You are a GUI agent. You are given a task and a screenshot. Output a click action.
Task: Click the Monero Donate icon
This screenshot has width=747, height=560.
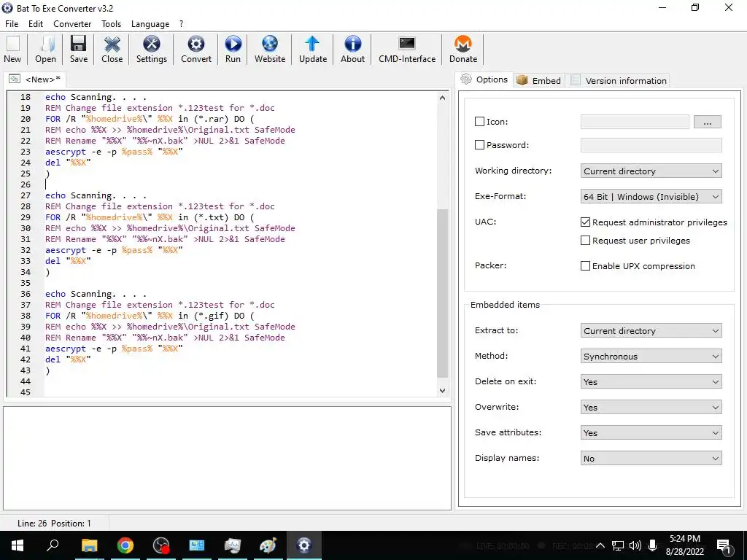463,49
